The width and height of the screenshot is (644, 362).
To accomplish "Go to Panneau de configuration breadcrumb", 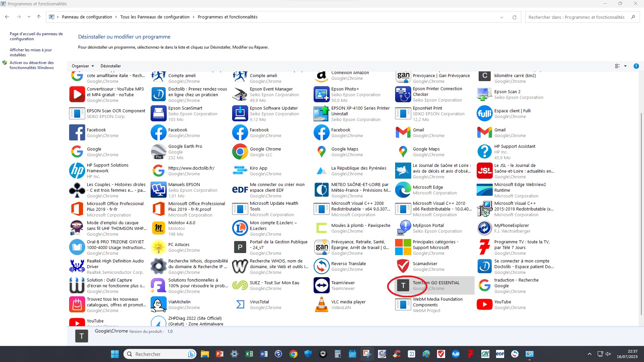I will [87, 17].
